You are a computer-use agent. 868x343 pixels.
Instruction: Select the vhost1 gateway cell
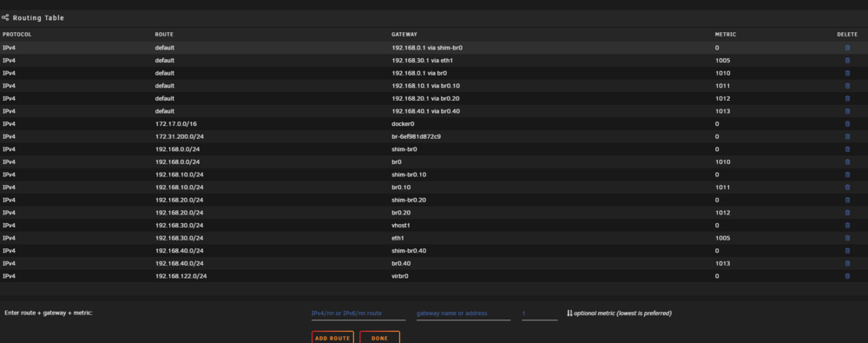pyautogui.click(x=401, y=226)
